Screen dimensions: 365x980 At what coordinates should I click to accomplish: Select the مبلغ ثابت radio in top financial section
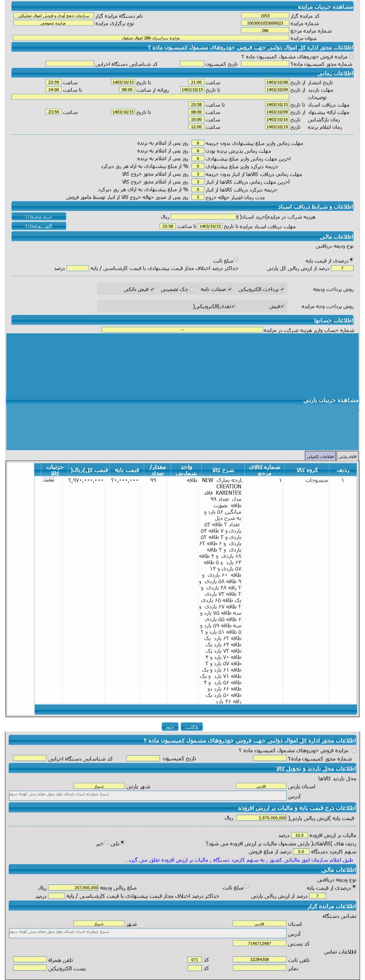236,260
